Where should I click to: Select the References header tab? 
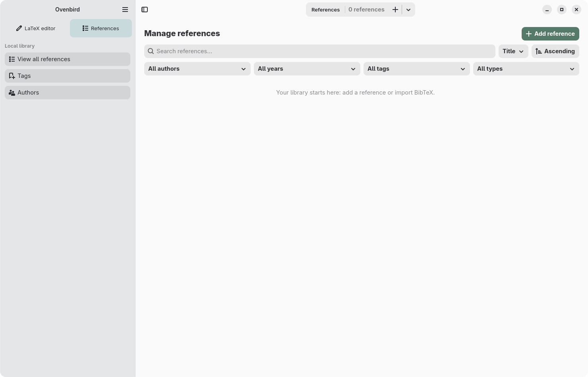click(325, 10)
